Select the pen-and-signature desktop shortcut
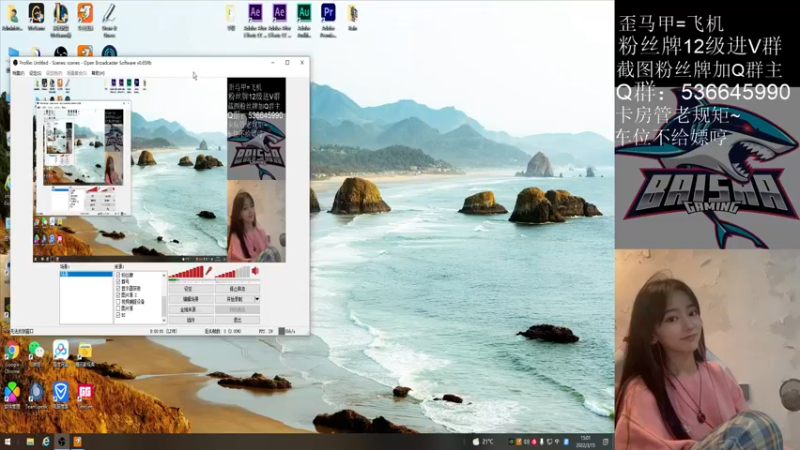 point(109,19)
